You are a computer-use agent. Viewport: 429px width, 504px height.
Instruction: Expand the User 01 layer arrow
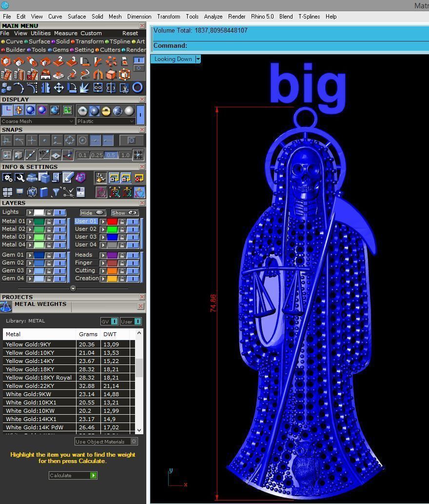(x=103, y=222)
